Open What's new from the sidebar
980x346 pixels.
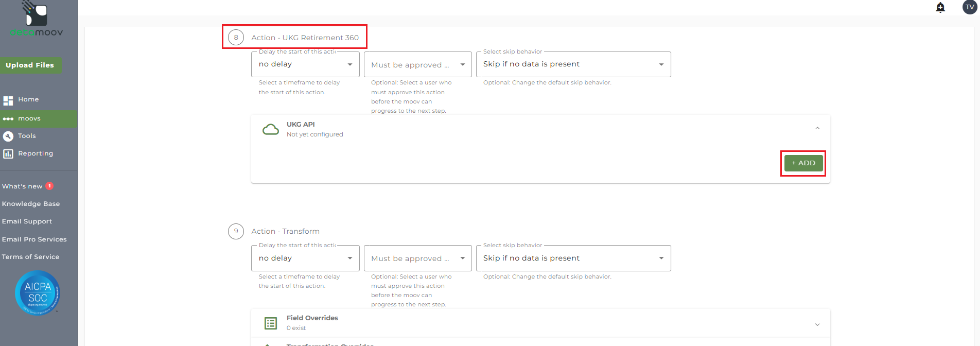pos(22,186)
